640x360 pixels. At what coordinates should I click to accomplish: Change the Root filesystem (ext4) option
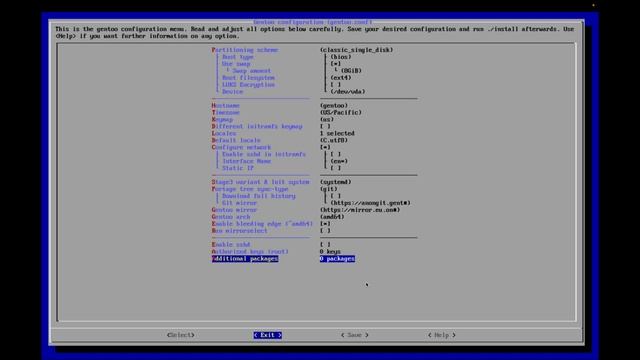coord(287,78)
